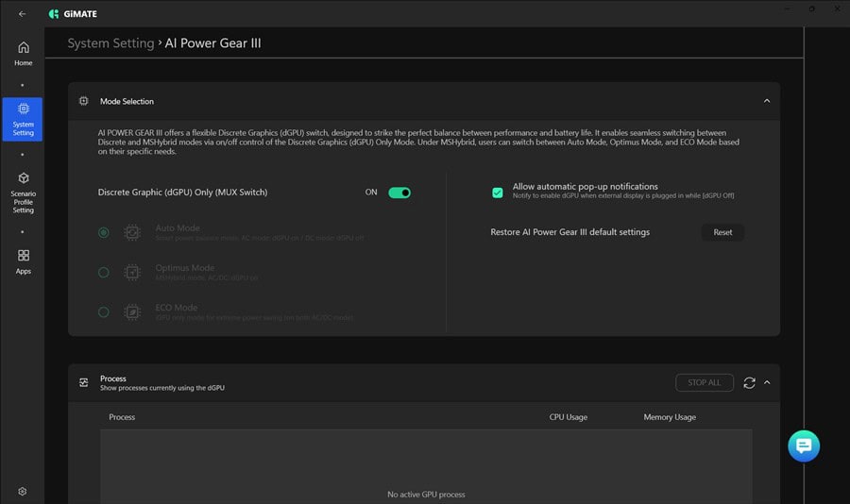
Task: Choose ECO Mode radio option
Action: 104,311
